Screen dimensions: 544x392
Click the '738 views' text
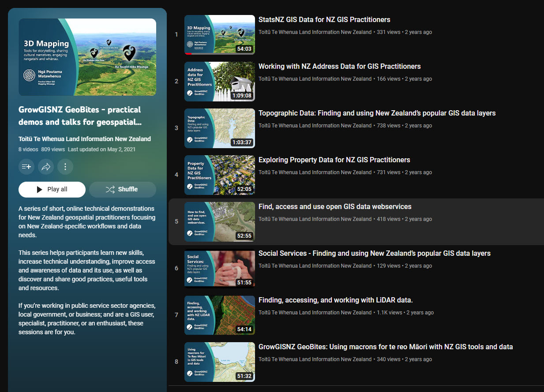click(389, 126)
